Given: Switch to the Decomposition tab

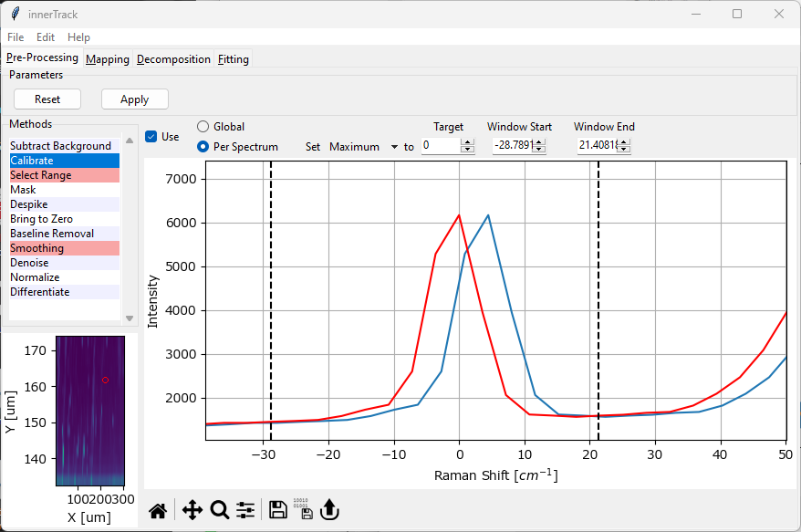Looking at the screenshot, I should 173,59.
